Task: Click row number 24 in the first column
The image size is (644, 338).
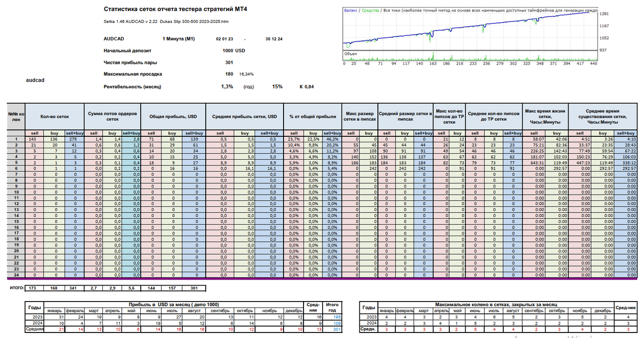Action: 16,275
